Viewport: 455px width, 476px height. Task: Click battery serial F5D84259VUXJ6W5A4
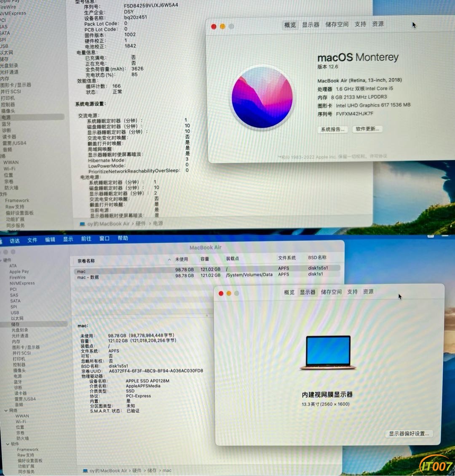151,6
